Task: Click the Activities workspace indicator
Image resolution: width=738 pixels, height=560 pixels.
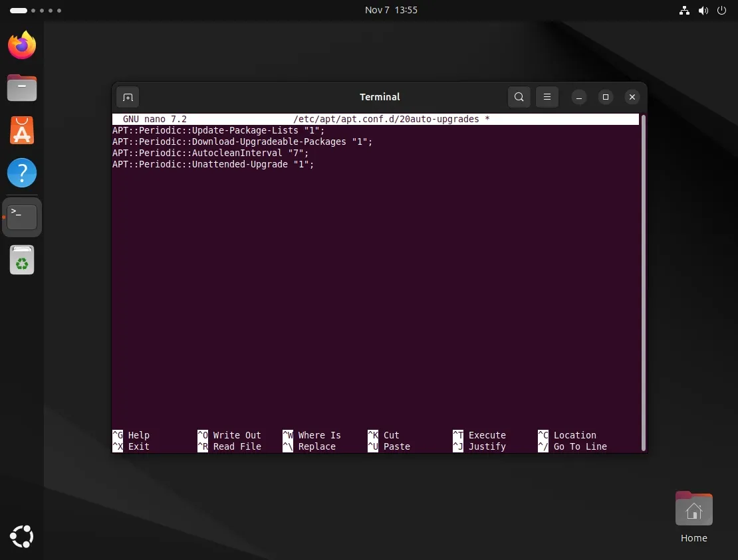Action: (35, 11)
